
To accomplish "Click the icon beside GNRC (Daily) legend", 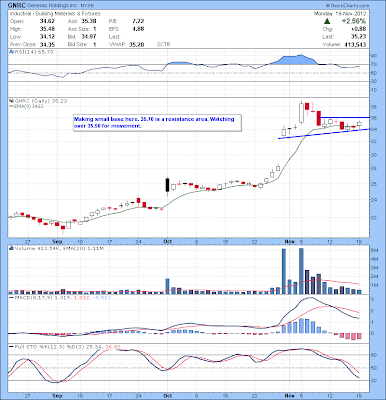I will click(11, 101).
